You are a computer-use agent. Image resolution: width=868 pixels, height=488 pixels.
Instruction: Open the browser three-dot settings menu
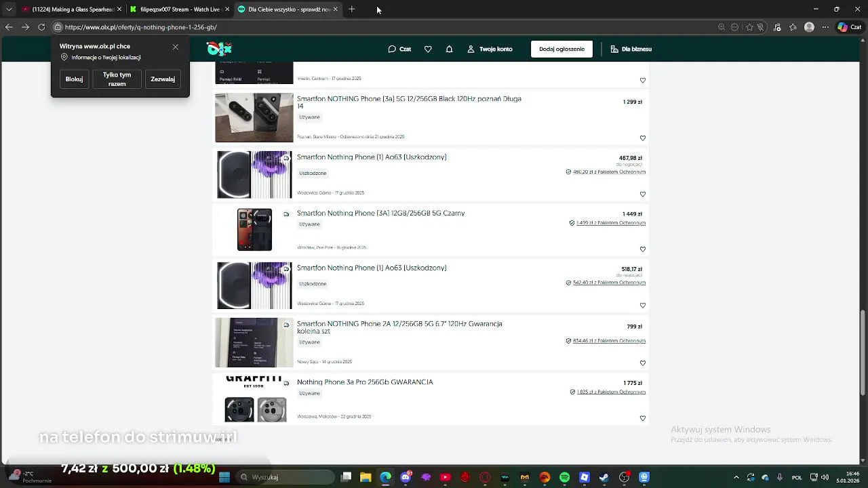coord(825,27)
